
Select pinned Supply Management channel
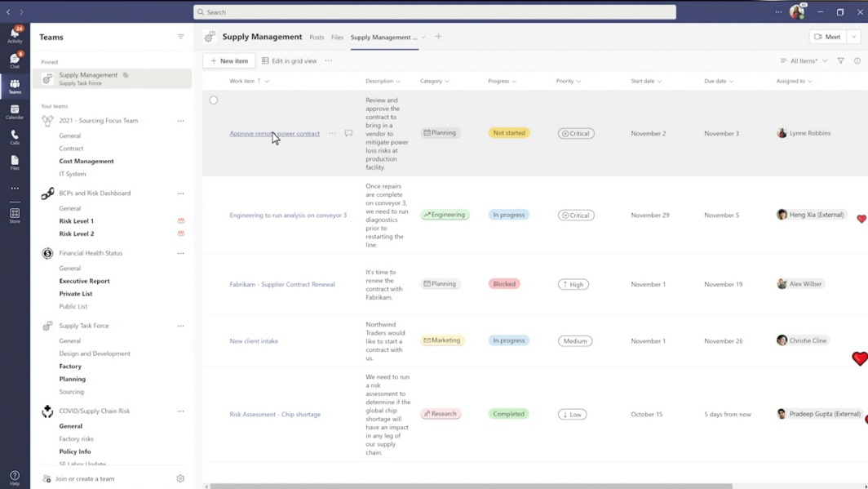pos(112,78)
